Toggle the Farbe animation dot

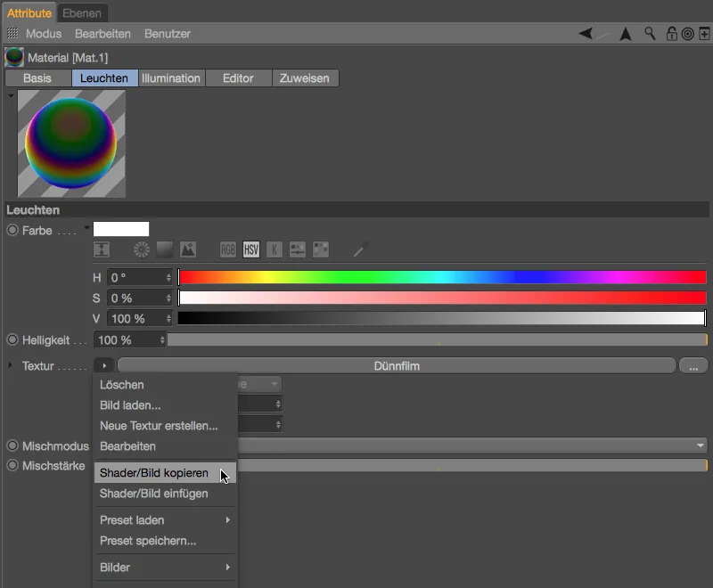click(12, 230)
